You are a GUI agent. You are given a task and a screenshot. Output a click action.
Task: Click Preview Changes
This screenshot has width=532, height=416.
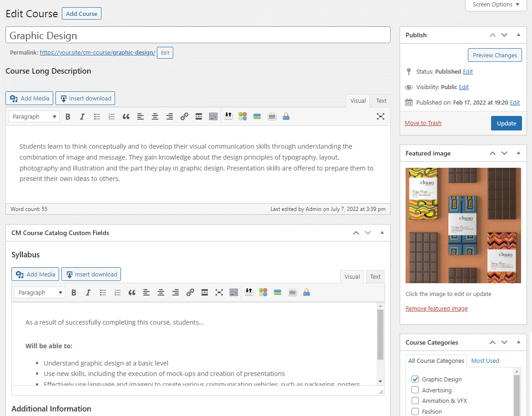tap(495, 55)
